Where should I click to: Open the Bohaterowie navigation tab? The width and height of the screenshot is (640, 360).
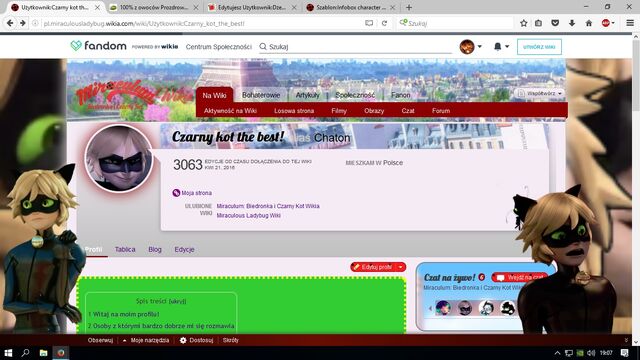261,95
